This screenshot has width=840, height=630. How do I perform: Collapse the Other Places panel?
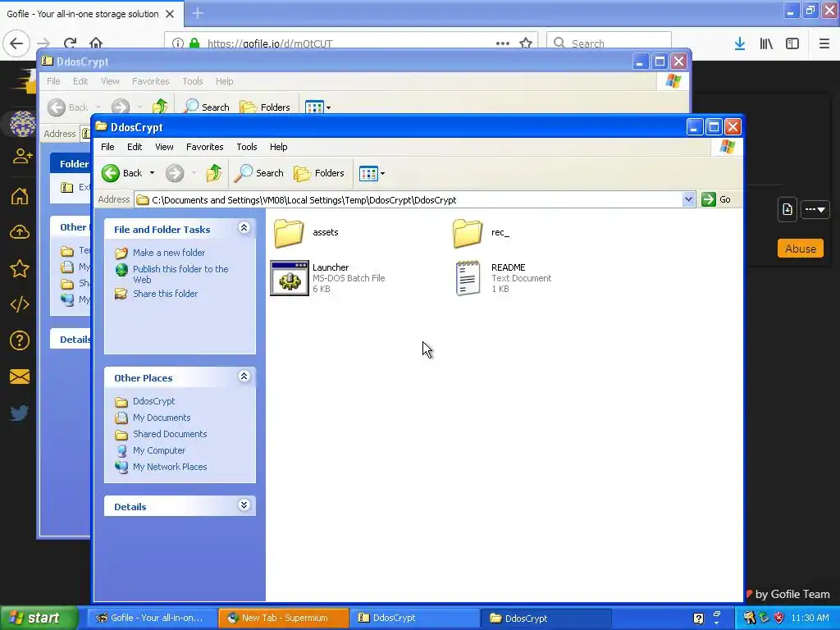tap(244, 377)
